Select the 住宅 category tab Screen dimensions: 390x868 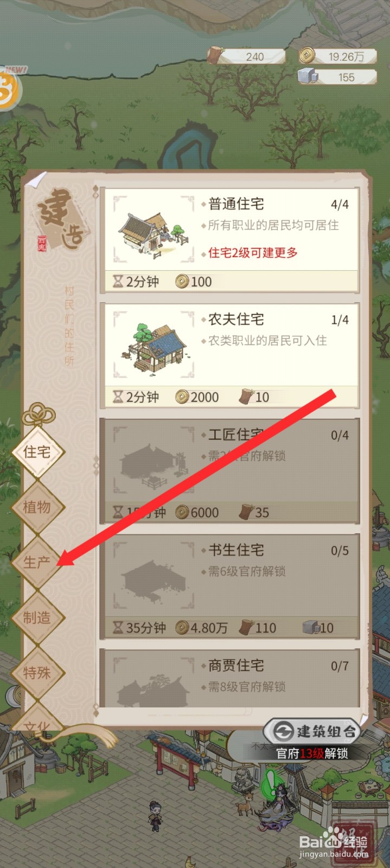tap(37, 452)
